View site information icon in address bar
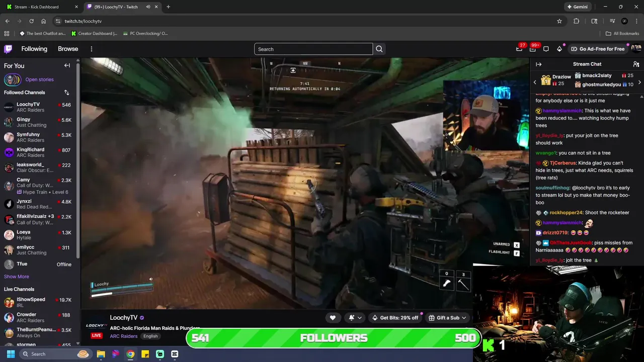The height and width of the screenshot is (362, 644). pos(58,21)
